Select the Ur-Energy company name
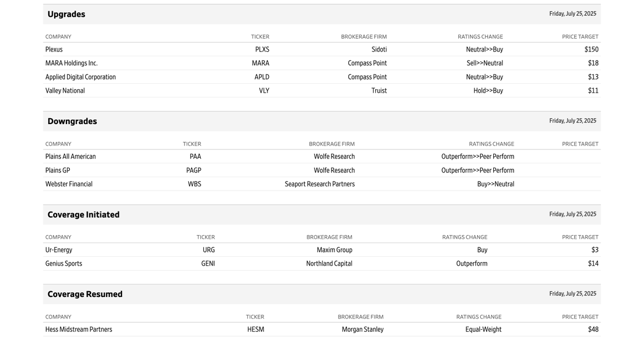 click(x=58, y=250)
